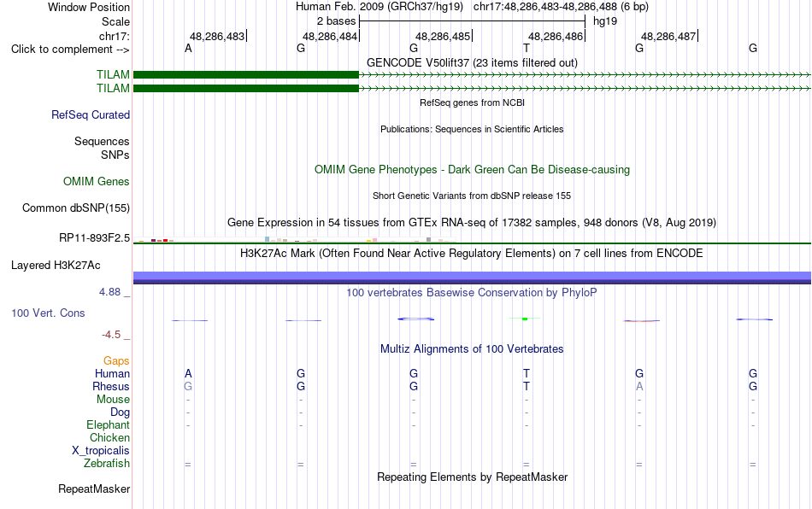
Task: Click base A in the Rhesus alignment row
Action: pyautogui.click(x=639, y=386)
